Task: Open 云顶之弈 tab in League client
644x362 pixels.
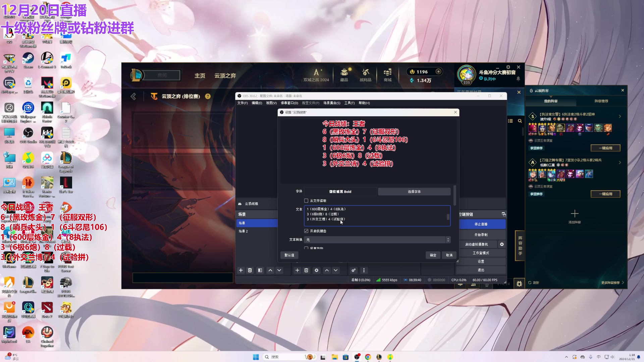Action: pos(225,76)
